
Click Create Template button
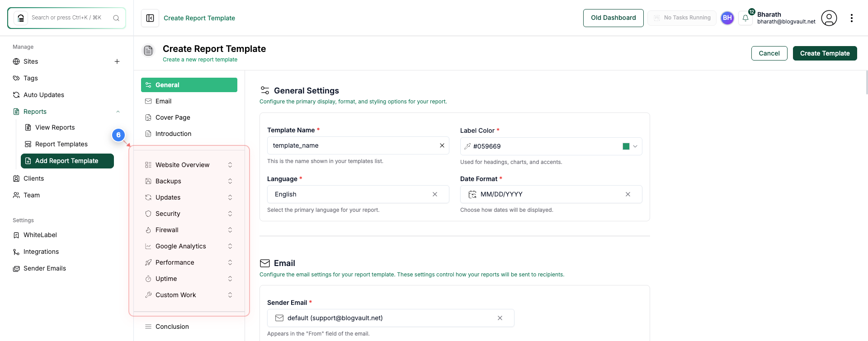[825, 53]
